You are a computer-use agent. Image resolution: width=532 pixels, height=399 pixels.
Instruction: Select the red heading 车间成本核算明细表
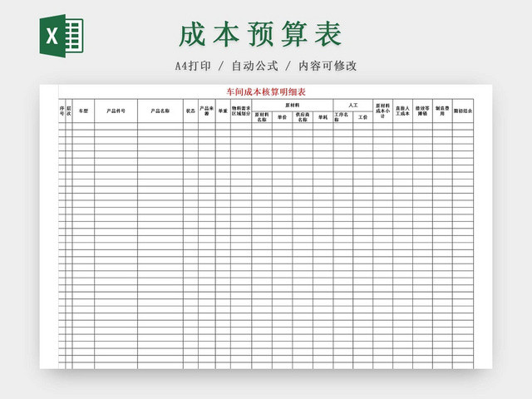[266, 92]
